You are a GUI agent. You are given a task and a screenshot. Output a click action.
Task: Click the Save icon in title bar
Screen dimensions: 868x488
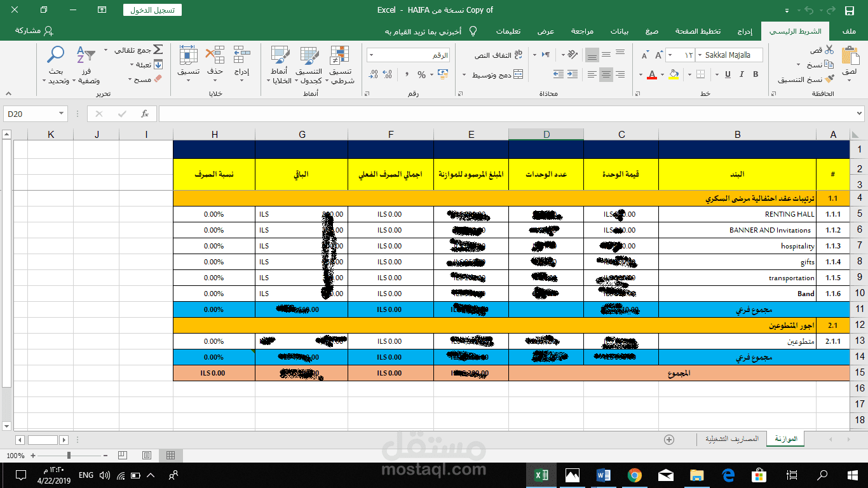pos(849,10)
